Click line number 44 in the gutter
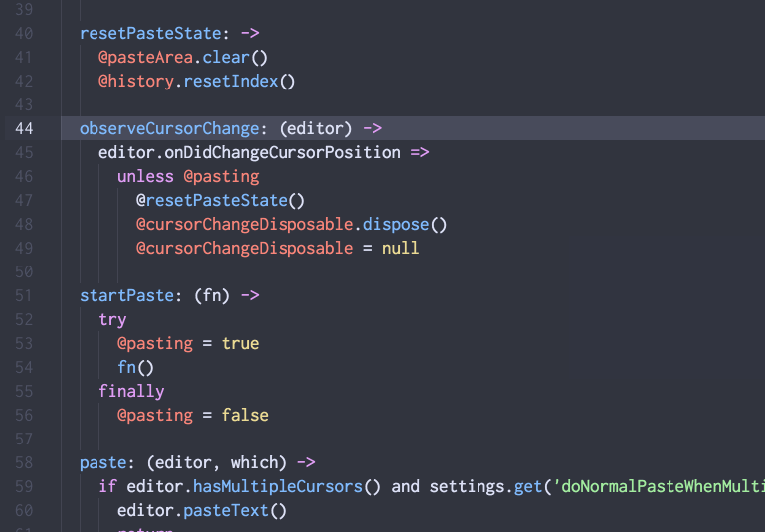Image resolution: width=765 pixels, height=532 pixels. tap(24, 128)
